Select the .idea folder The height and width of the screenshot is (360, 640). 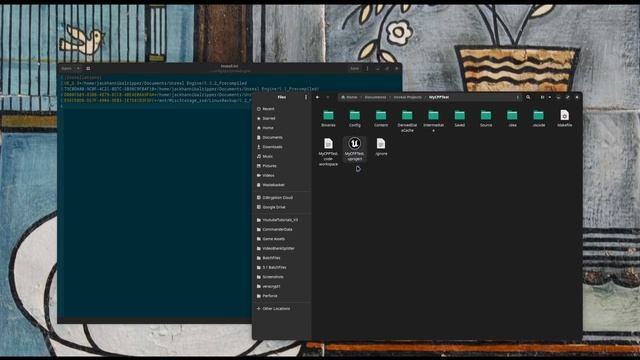pyautogui.click(x=512, y=118)
